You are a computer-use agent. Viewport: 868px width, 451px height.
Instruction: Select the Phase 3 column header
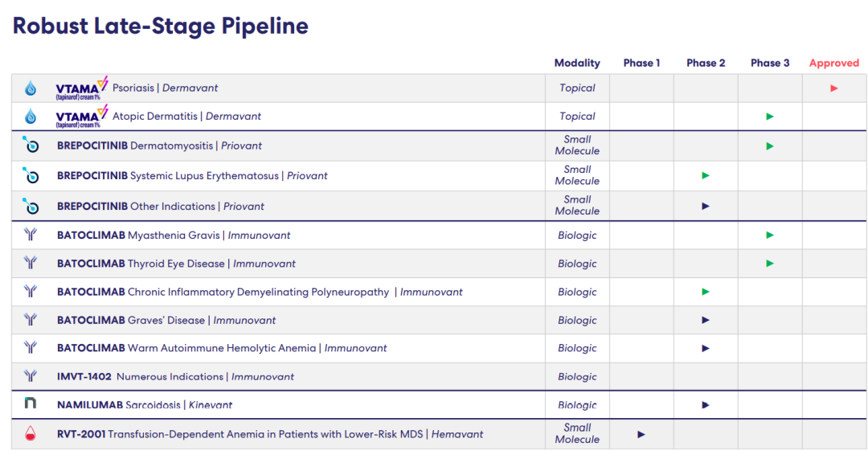pyautogui.click(x=770, y=63)
